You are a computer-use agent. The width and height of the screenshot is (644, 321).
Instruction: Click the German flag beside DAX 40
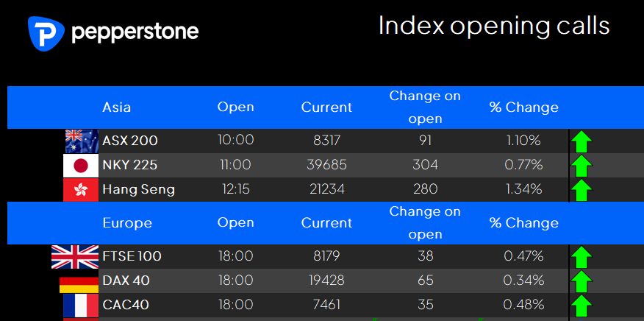pyautogui.click(x=79, y=285)
